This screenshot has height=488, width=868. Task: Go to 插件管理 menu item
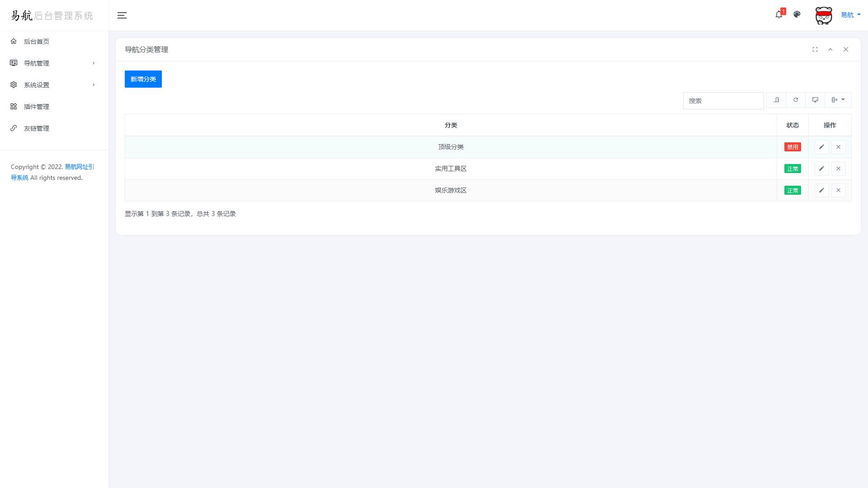click(x=37, y=107)
